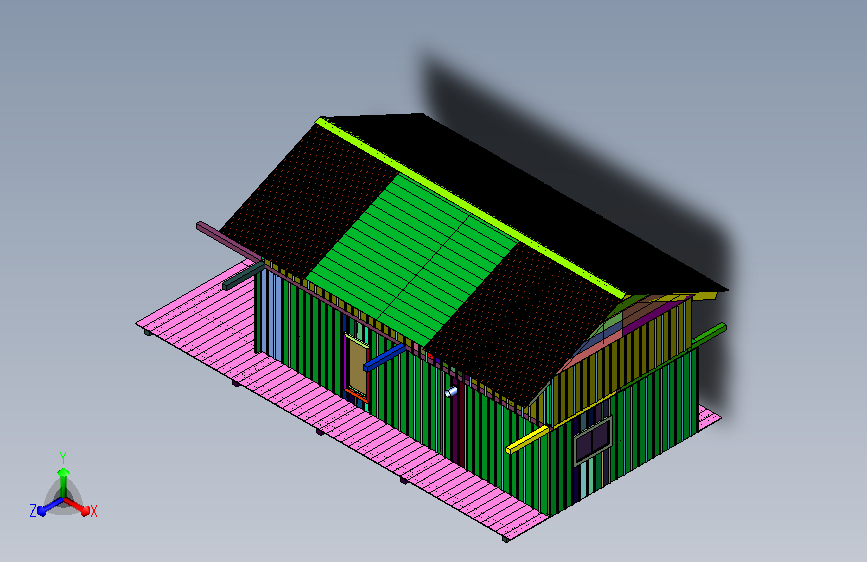Screen dimensions: 867x562
Task: Select the dark teal beam near left corner
Action: click(x=243, y=277)
